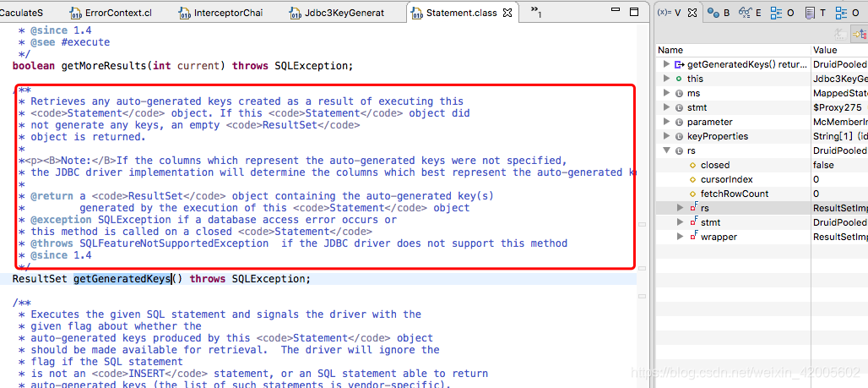Click the Show Type Names toolbar icon
Image resolution: width=868 pixels, height=388 pixels.
[841, 33]
